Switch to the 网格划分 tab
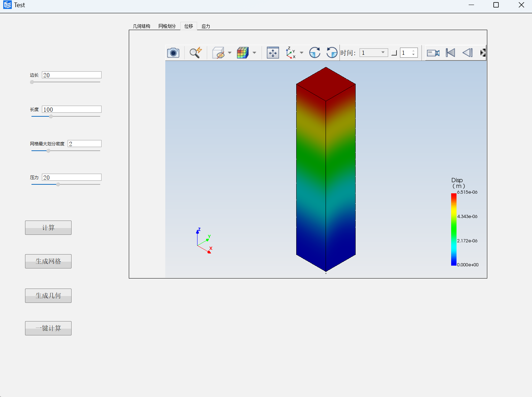The image size is (532, 397). click(x=167, y=26)
